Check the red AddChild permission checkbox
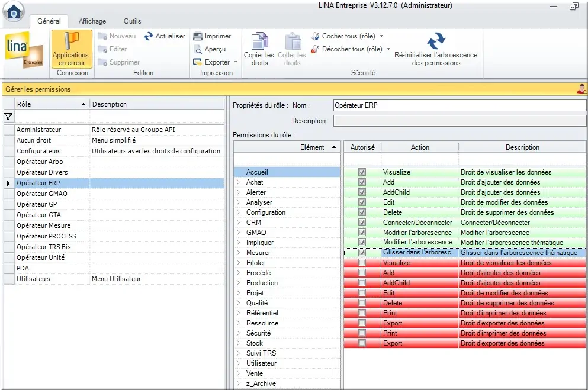The image size is (588, 390). coord(362,283)
